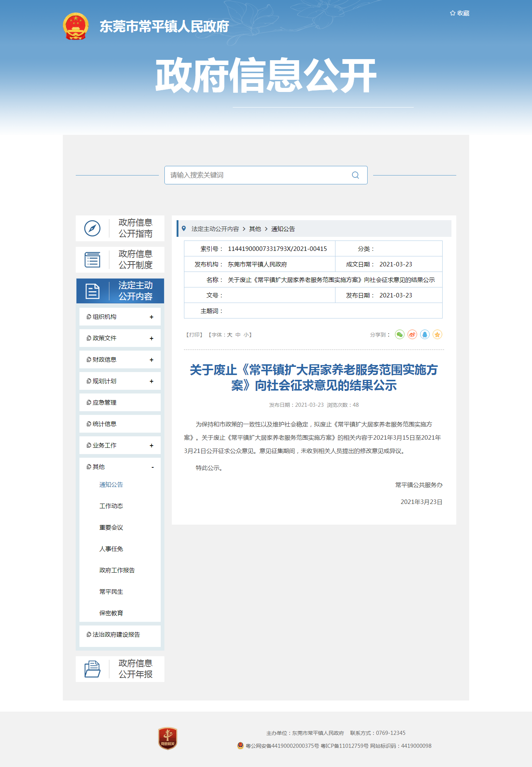Select 通知公告 submenu item in sidebar
This screenshot has height=767, width=532.
111,485
